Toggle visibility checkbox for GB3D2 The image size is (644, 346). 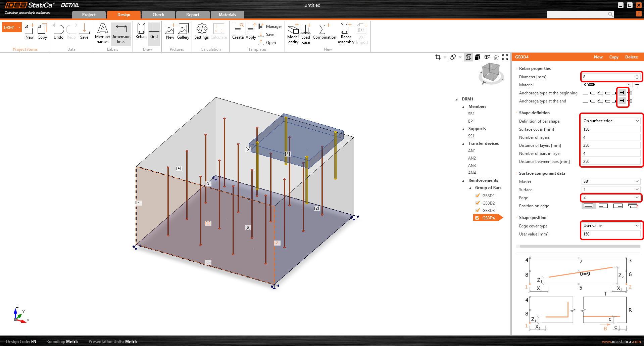pyautogui.click(x=478, y=203)
